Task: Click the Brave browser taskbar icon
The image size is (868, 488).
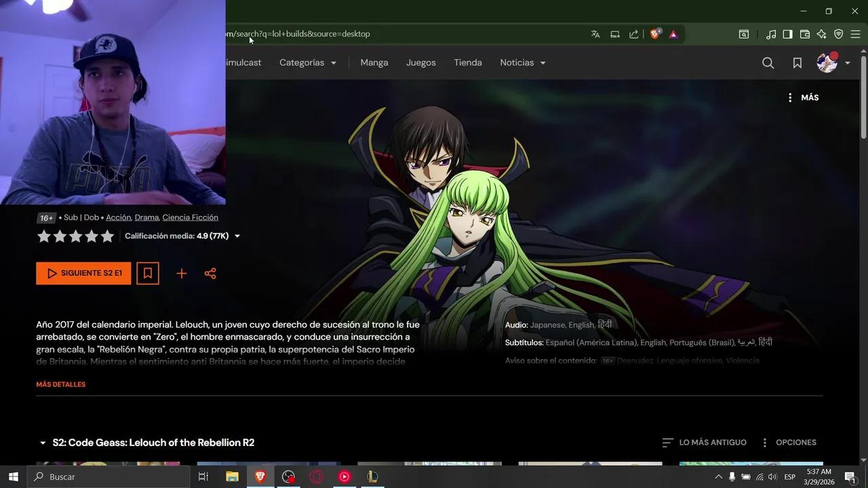Action: (x=260, y=476)
